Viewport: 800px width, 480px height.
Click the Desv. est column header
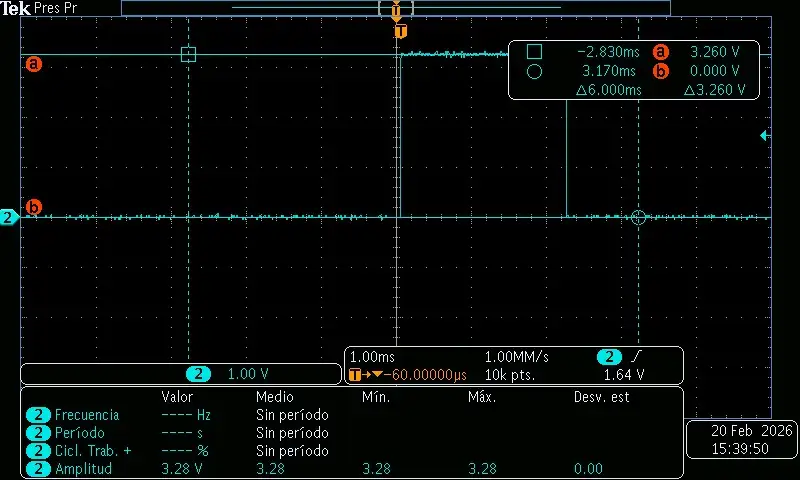click(602, 397)
